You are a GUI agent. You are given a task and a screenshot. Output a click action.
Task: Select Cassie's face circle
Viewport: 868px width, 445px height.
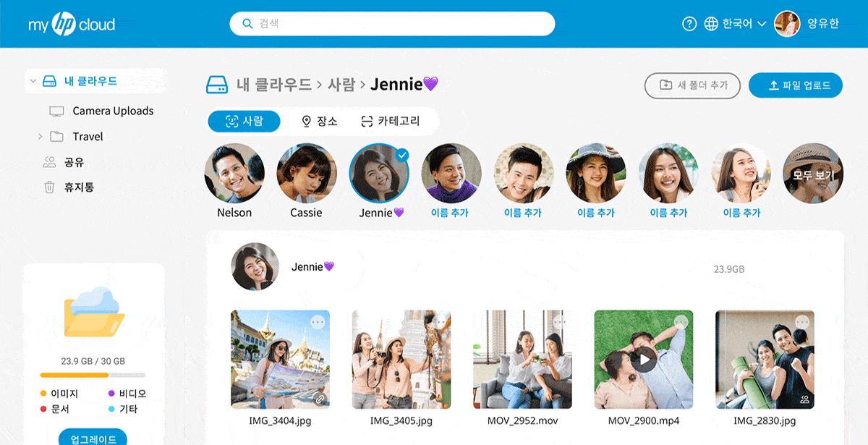click(307, 172)
